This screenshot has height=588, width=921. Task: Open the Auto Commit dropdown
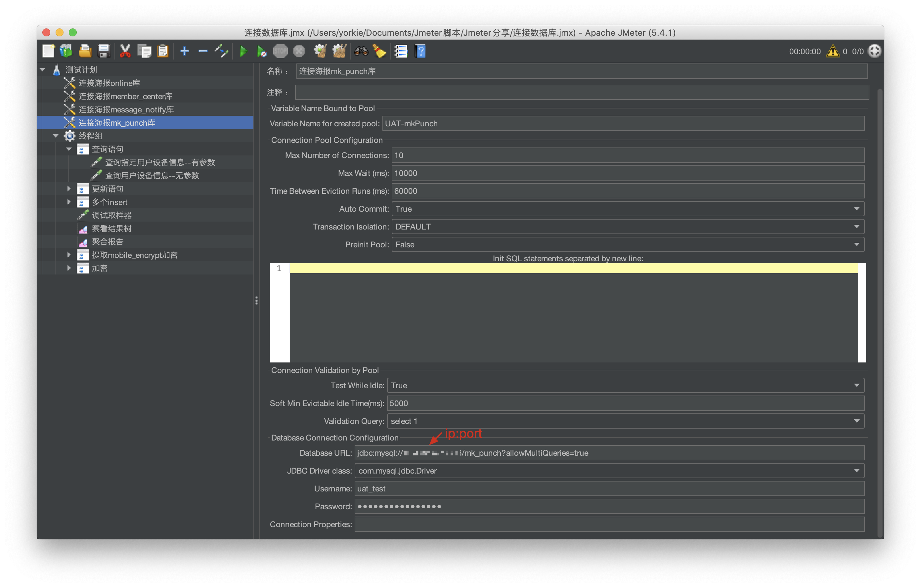tap(856, 209)
